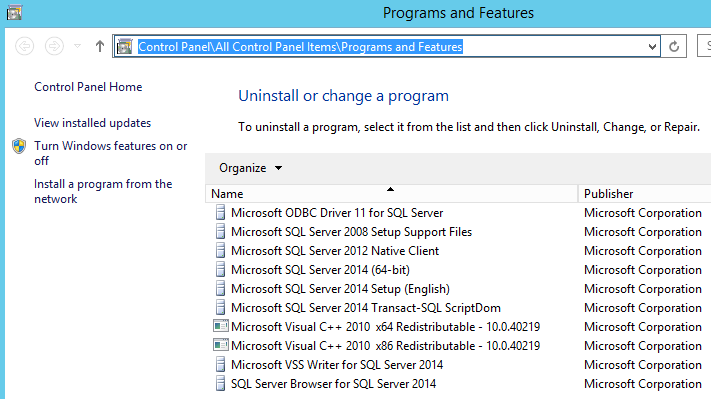Click the Visual C++ 2010 x64 Redistributable icon
Screen dimensions: 711x399
pyautogui.click(x=221, y=326)
